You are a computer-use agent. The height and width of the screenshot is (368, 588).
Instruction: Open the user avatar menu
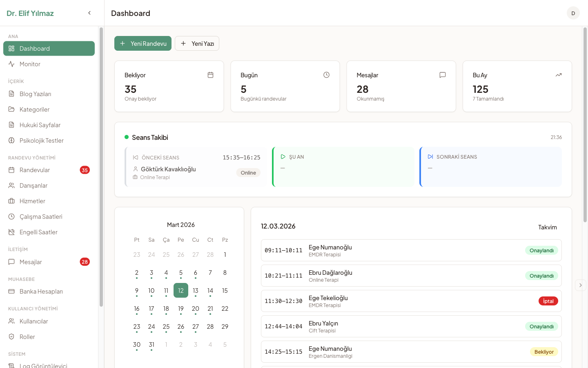coord(573,13)
